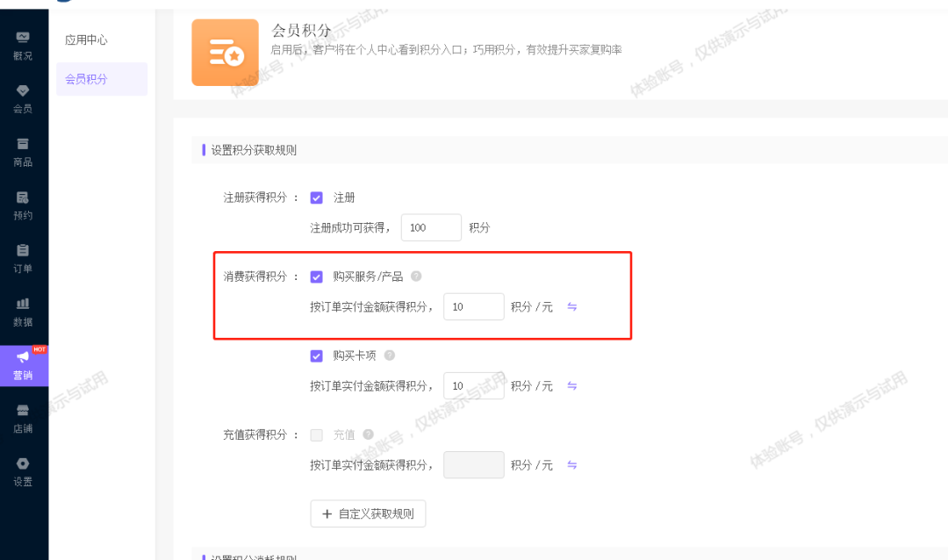View 数据 statistics sidebar icon

tap(23, 312)
